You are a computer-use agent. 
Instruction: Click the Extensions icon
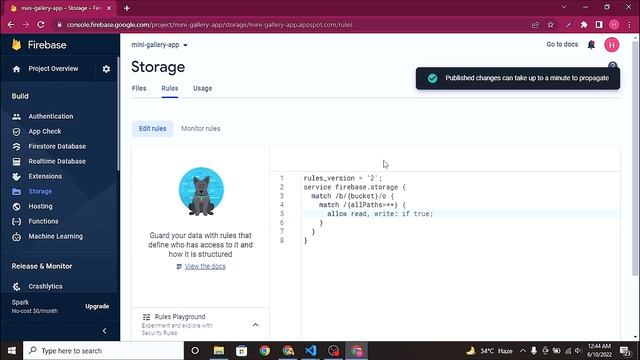coord(16,176)
